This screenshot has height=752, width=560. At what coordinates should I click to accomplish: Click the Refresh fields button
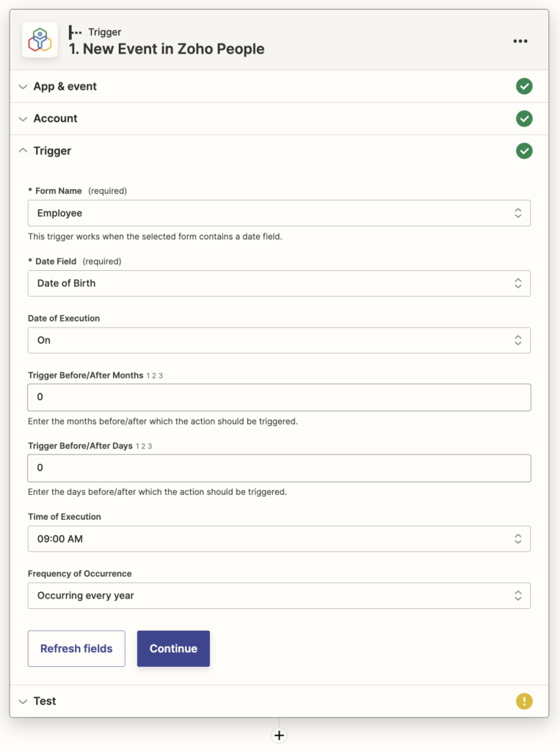coord(76,648)
